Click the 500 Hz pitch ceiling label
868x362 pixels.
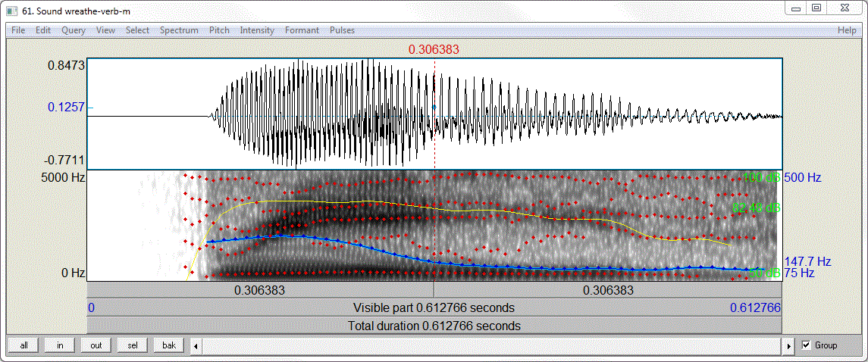803,178
